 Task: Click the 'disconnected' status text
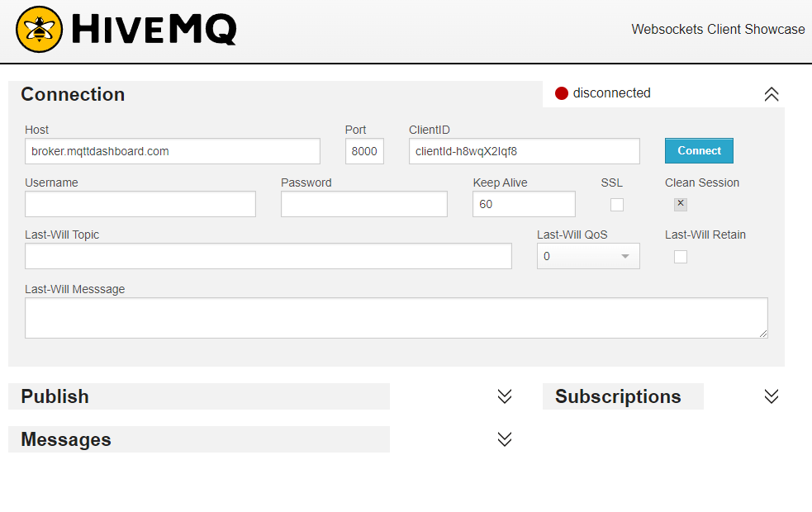(611, 92)
